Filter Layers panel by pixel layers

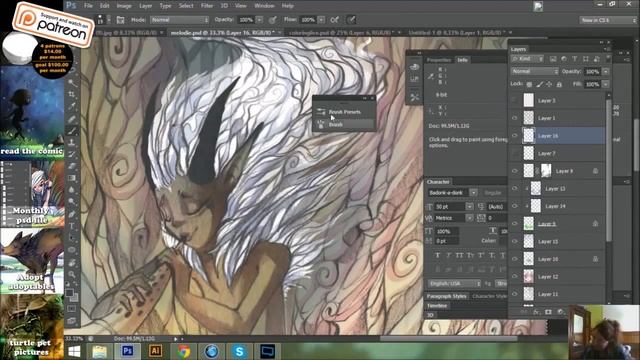(553, 59)
